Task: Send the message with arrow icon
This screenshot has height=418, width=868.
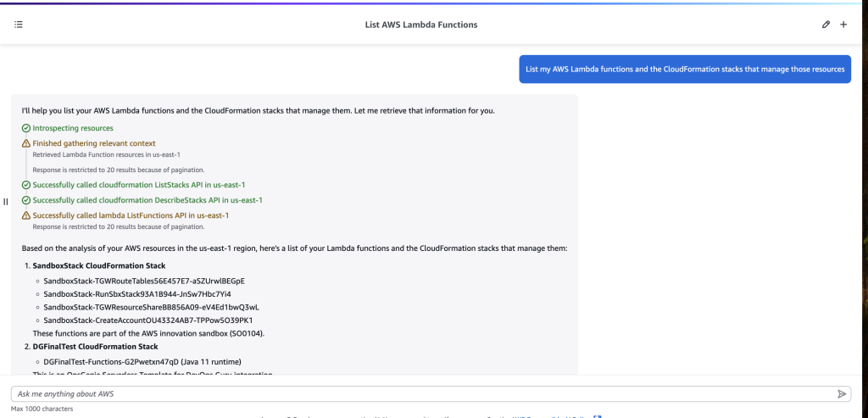Action: [842, 393]
